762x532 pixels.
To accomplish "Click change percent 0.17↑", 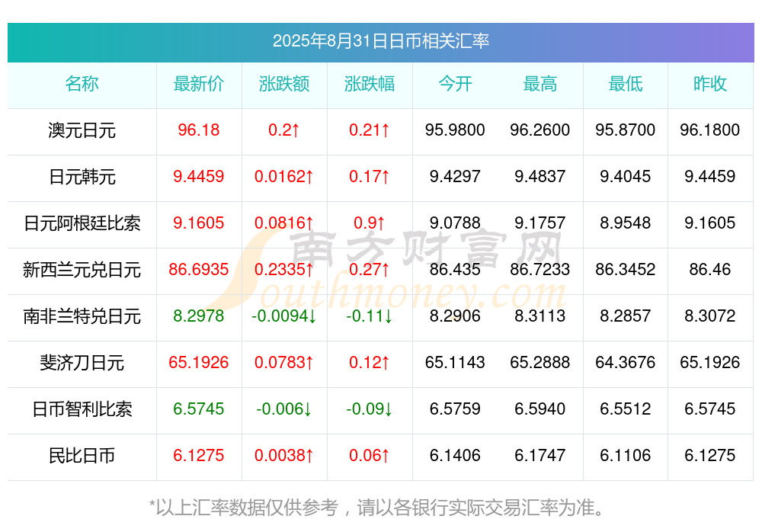I will click(370, 177).
